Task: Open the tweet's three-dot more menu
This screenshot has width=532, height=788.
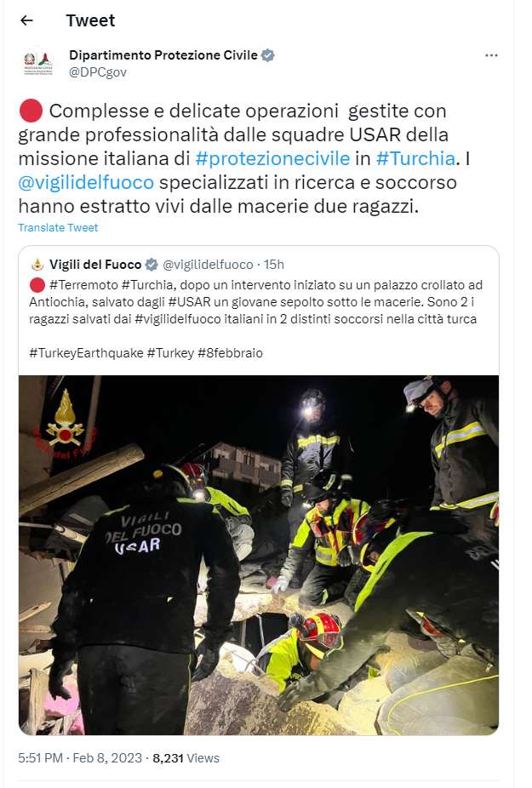Action: click(x=491, y=55)
